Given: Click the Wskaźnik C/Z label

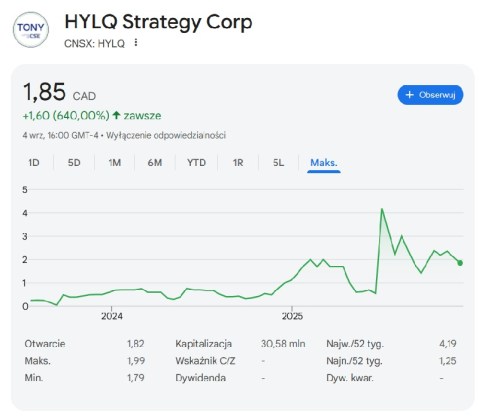Looking at the screenshot, I should 205,361.
